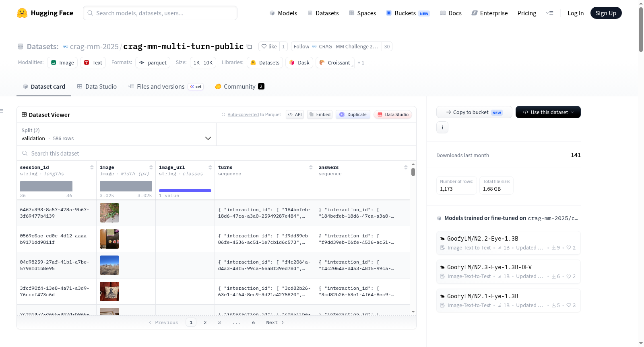Sort by the answers column
Viewport: 644px width, 347px height.
[406, 167]
